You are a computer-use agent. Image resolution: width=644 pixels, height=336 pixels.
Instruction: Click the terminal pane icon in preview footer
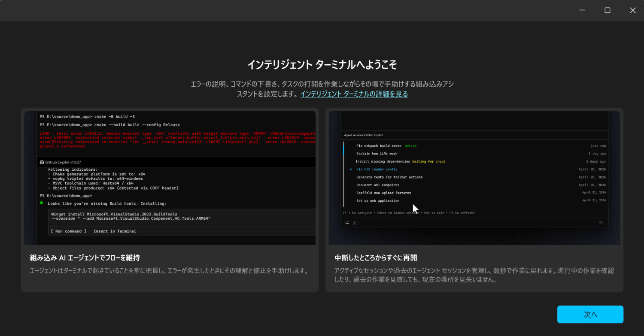click(x=347, y=223)
